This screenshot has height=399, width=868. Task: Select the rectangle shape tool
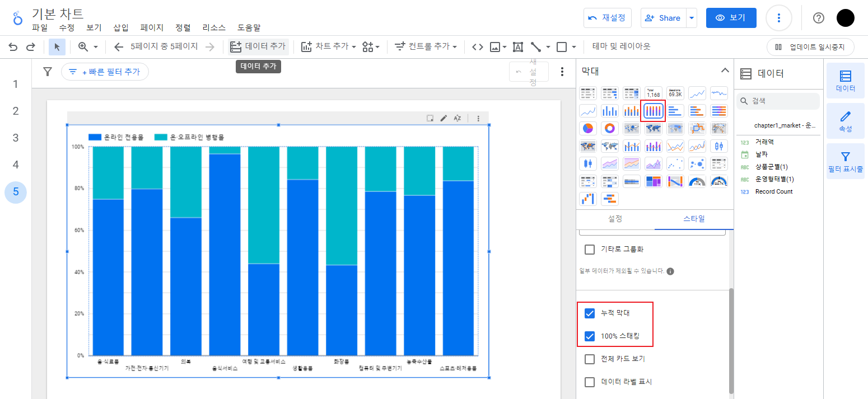click(x=562, y=47)
